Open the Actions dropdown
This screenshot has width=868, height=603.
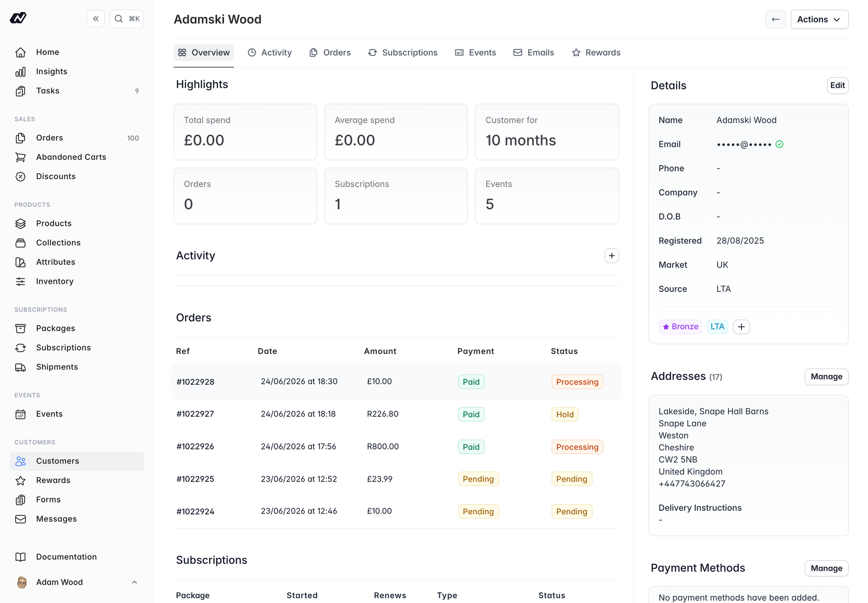pyautogui.click(x=819, y=20)
